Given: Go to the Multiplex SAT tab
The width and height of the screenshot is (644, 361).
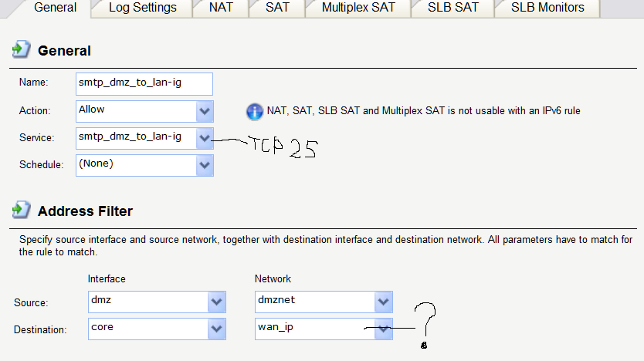Looking at the screenshot, I should click(358, 8).
